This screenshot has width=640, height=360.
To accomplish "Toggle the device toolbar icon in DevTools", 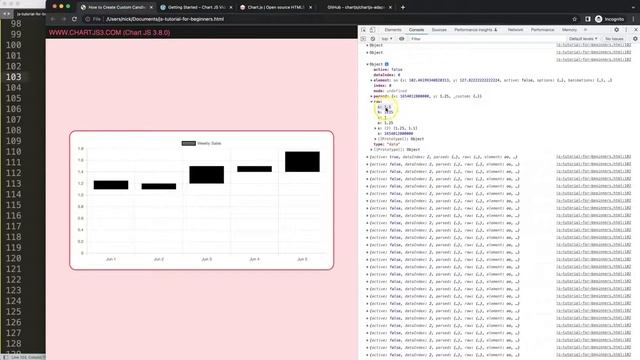I will (x=372, y=30).
